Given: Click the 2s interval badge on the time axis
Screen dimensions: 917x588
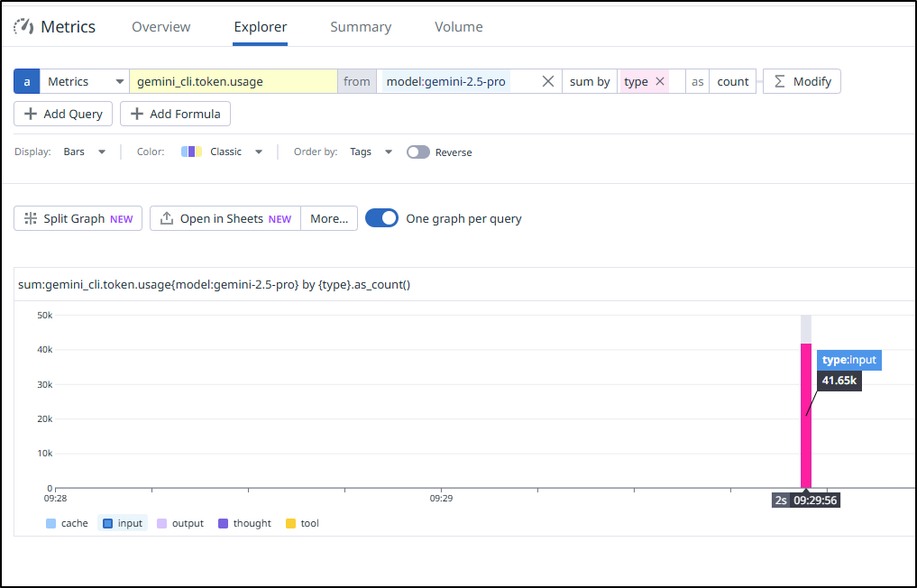Looking at the screenshot, I should tap(781, 501).
